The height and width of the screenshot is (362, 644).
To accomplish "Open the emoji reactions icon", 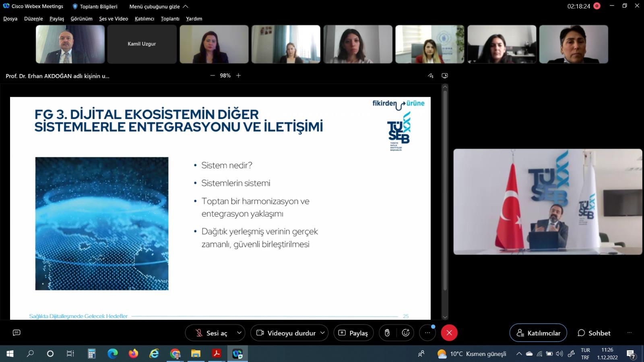I will 406,333.
